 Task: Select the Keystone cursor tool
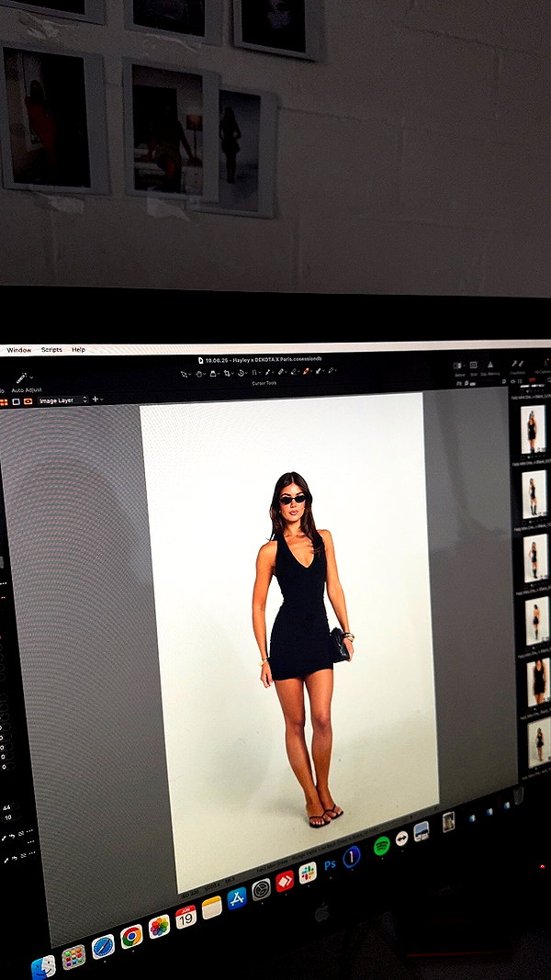[254, 373]
